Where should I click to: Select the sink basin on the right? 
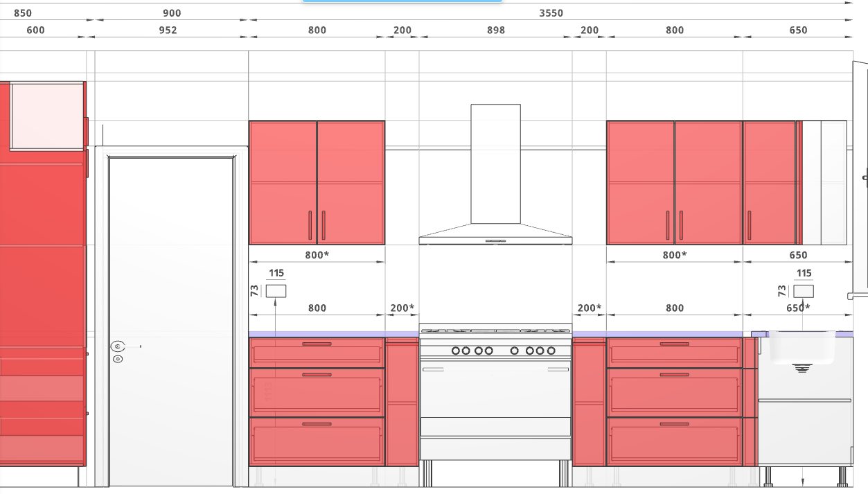pos(801,348)
